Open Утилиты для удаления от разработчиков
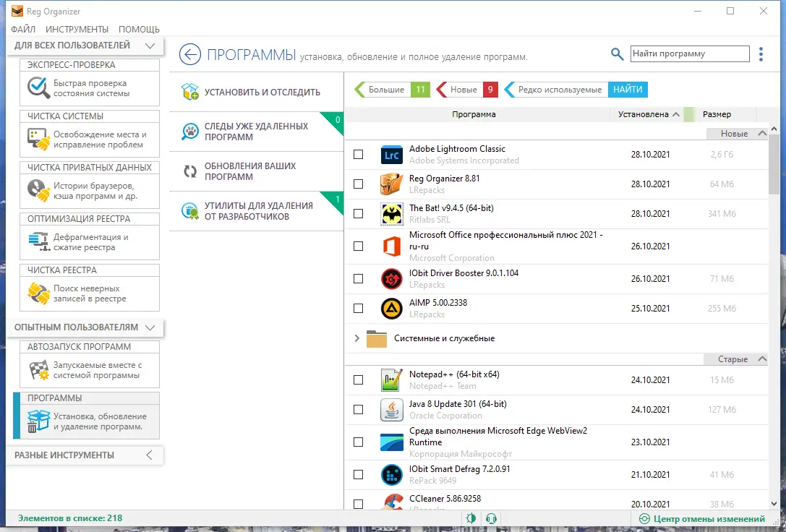786x532 pixels. pyautogui.click(x=257, y=211)
